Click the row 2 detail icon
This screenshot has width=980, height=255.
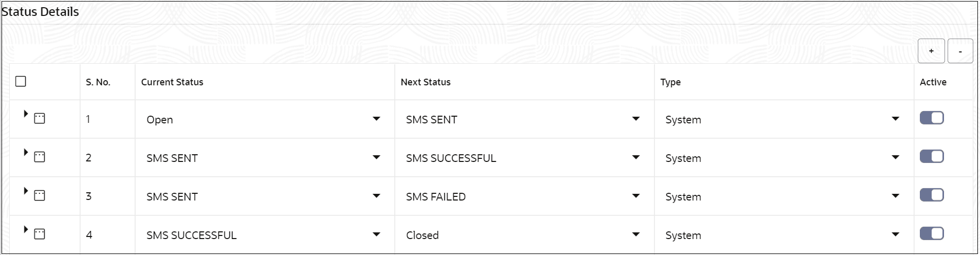tap(40, 157)
